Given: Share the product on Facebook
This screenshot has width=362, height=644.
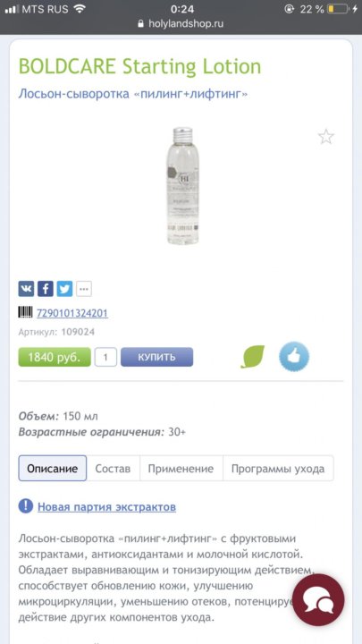Looking at the screenshot, I should 46,289.
